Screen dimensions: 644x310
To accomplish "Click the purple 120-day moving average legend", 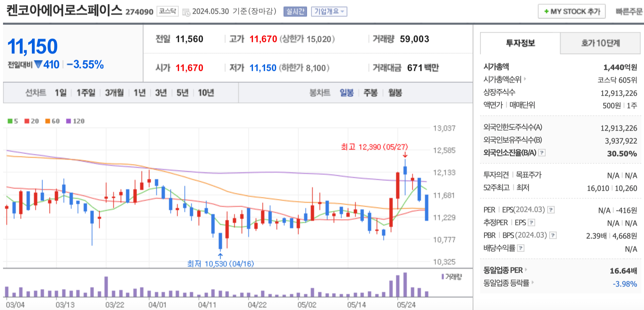I will coord(75,121).
